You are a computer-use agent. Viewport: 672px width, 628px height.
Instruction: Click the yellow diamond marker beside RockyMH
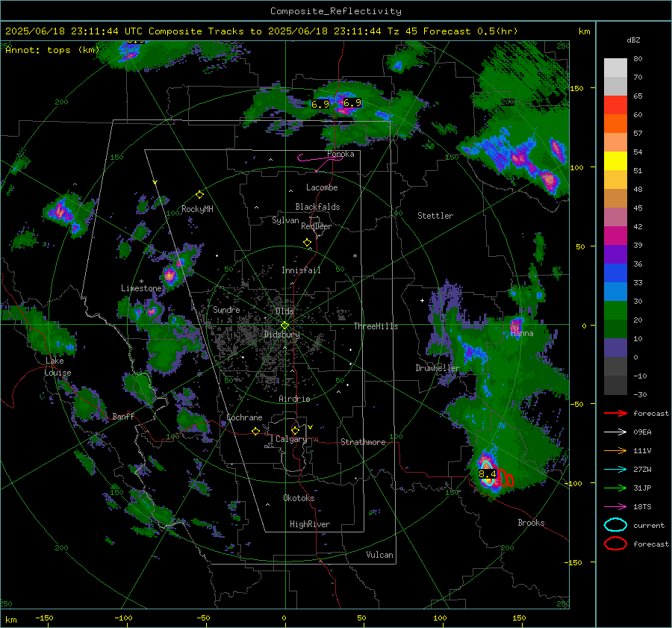pos(199,195)
